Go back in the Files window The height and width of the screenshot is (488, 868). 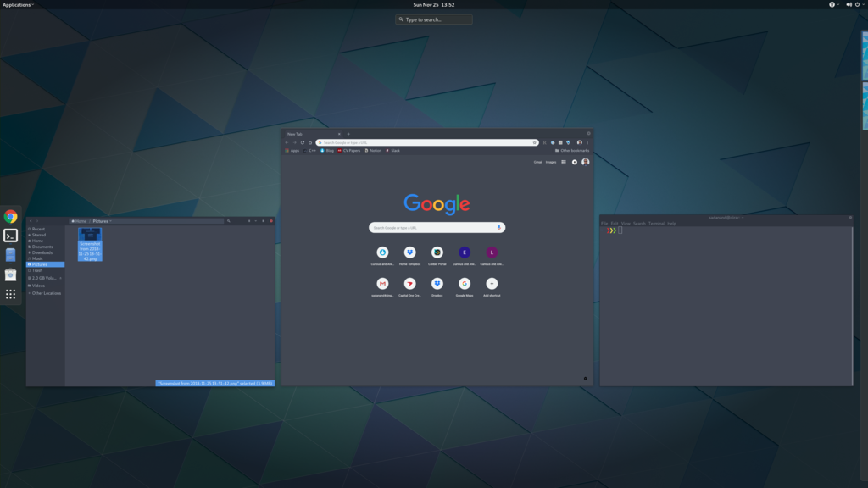pos(31,221)
